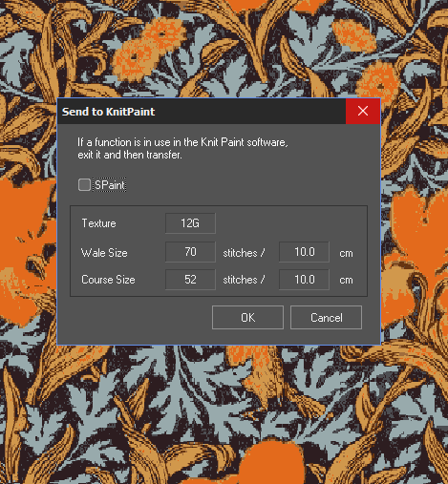This screenshot has height=484, width=448.
Task: Confirm transfer with the OK button
Action: (247, 318)
